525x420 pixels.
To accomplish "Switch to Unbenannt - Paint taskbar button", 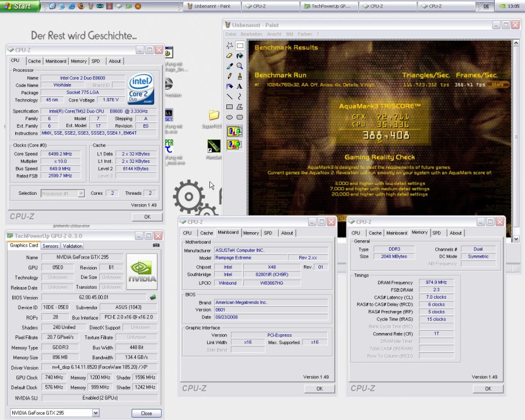I will coord(212,6).
